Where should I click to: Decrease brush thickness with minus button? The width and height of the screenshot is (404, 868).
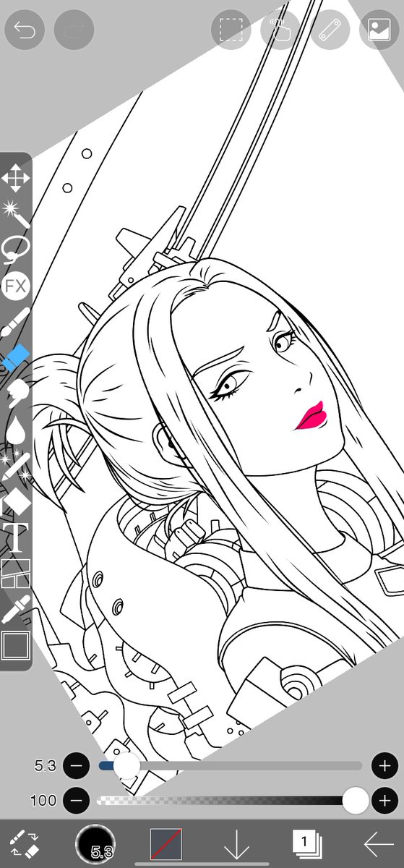(x=77, y=765)
